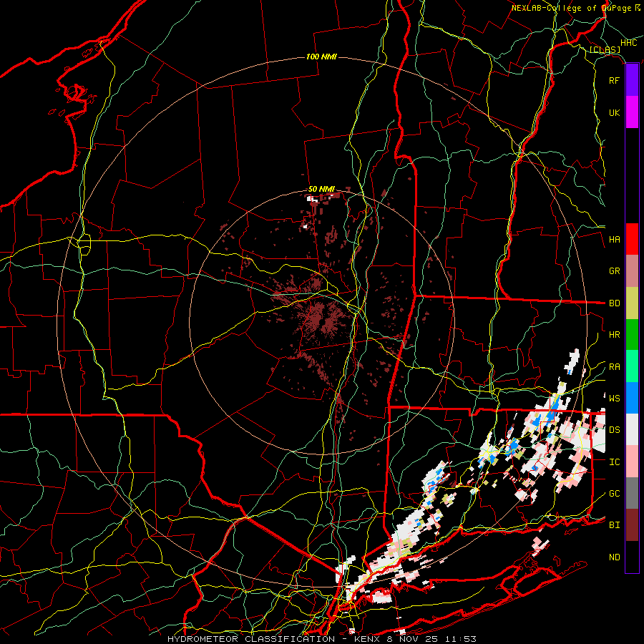
Task: Click the RF purple legend swatch
Action: 632,80
